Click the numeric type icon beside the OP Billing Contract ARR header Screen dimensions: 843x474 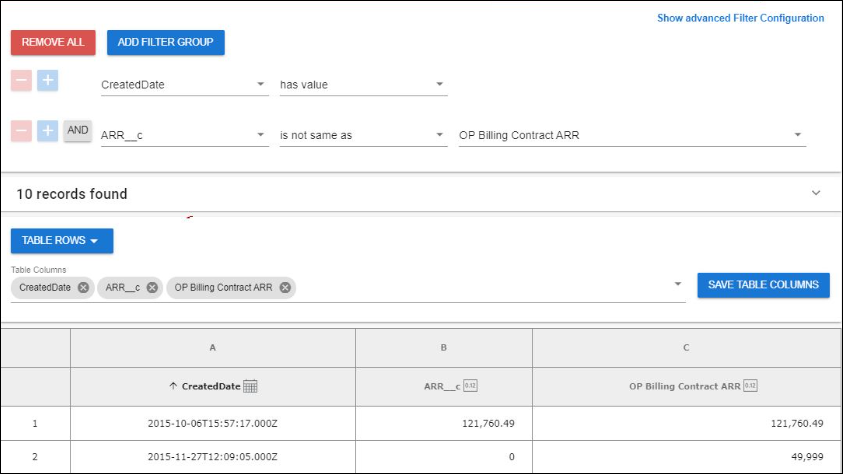(x=750, y=385)
